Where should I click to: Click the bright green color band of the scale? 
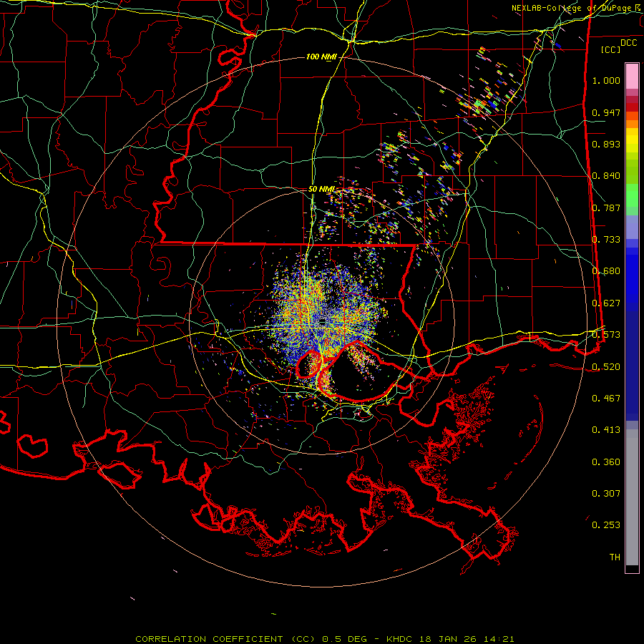point(632,195)
